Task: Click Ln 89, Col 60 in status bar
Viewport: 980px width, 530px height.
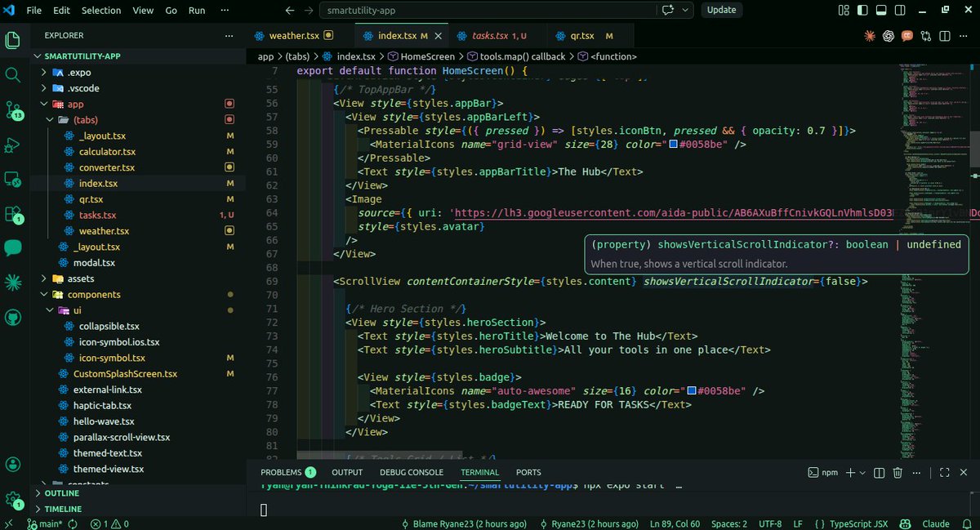Action: point(675,523)
